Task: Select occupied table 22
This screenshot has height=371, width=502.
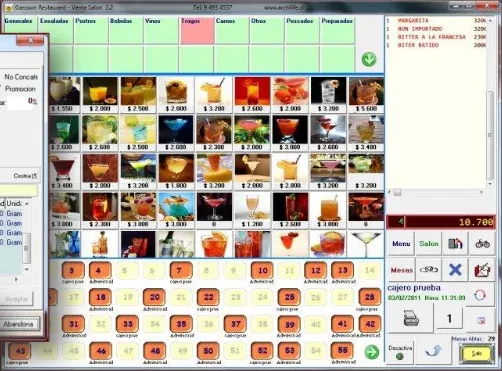Action: [209, 297]
